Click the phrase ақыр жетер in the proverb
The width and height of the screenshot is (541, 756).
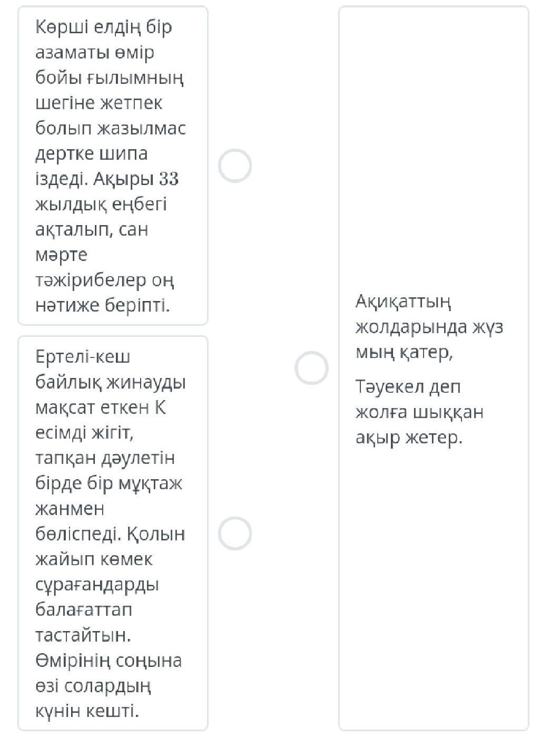pyautogui.click(x=409, y=438)
